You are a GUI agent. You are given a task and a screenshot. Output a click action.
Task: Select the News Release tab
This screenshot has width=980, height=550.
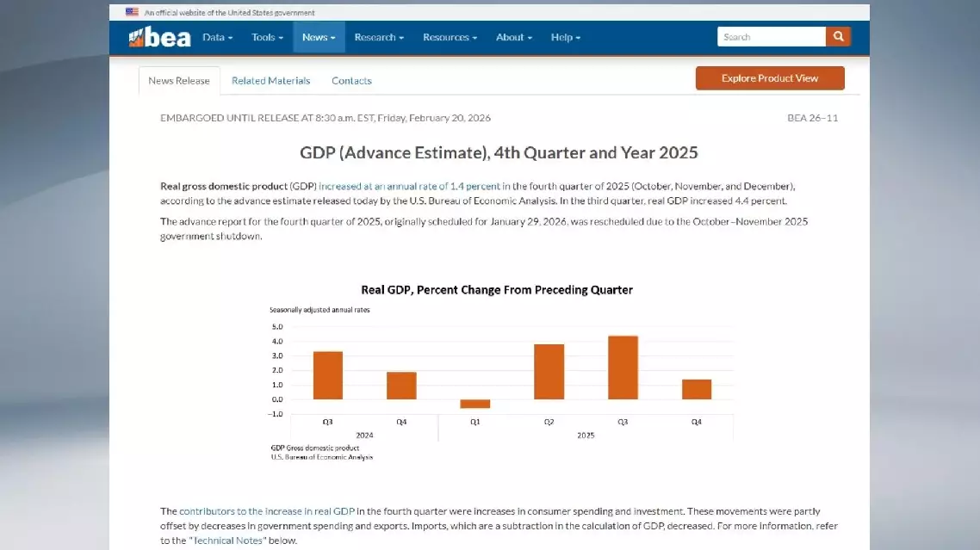[x=179, y=81]
